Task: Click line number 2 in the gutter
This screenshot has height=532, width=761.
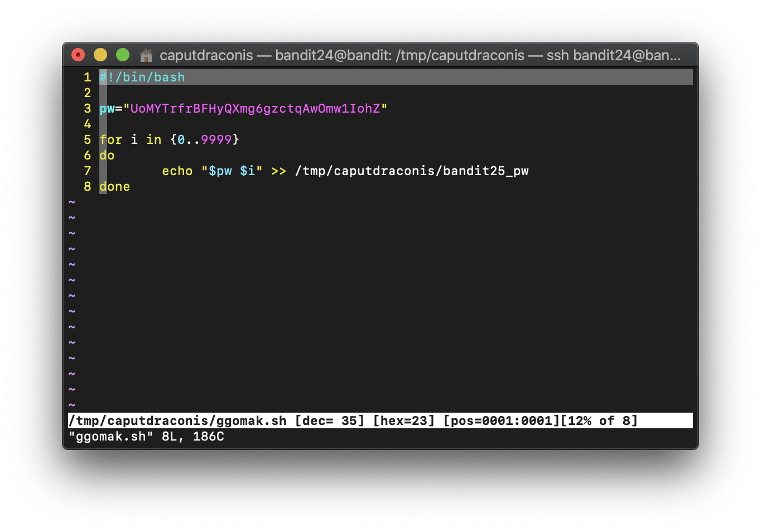Action: click(x=88, y=93)
